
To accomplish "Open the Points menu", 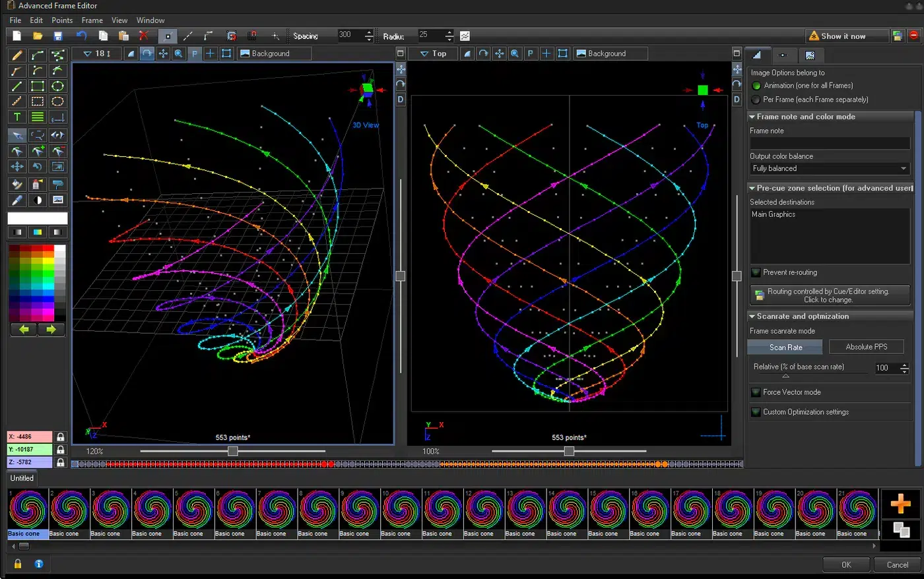I will tap(62, 20).
